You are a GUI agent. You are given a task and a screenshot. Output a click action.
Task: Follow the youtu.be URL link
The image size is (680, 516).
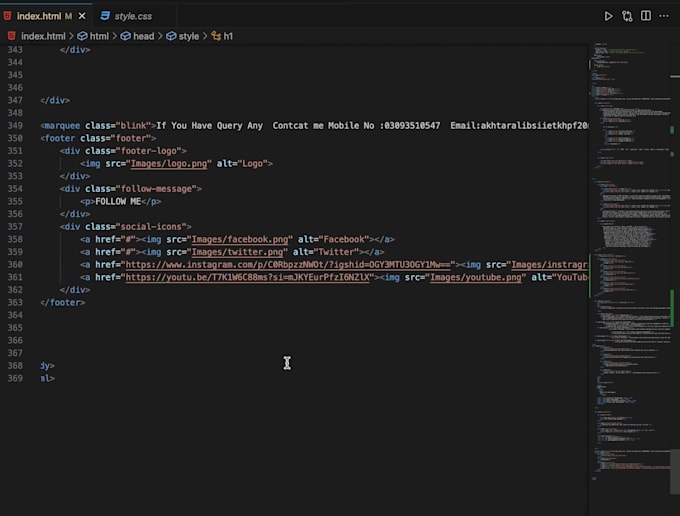(247, 277)
